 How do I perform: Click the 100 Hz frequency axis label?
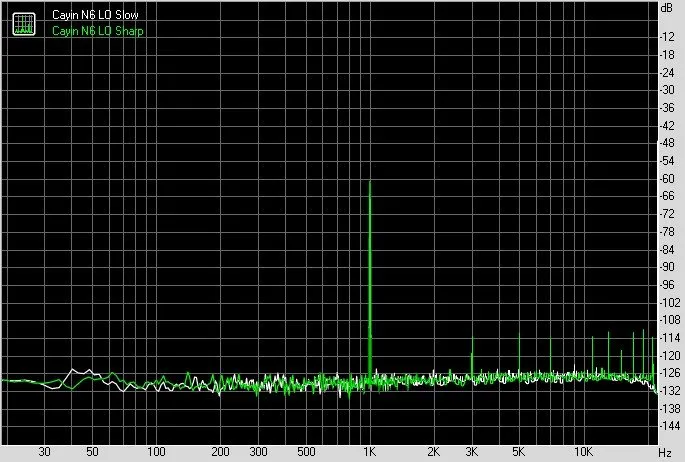(156, 452)
